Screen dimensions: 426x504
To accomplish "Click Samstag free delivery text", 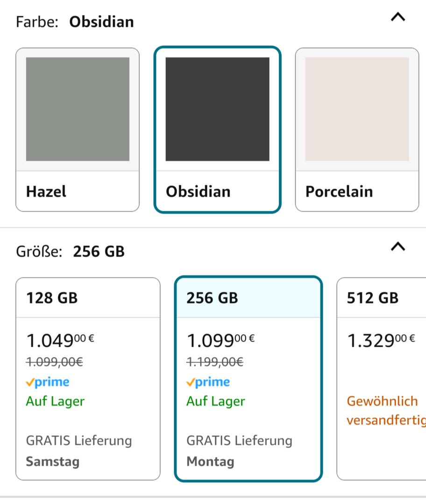I will tap(53, 462).
